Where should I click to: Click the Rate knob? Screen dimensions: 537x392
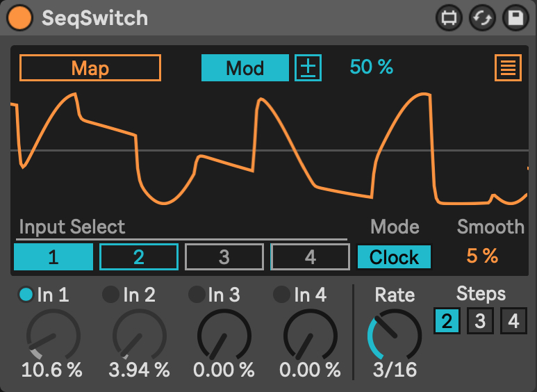point(395,335)
